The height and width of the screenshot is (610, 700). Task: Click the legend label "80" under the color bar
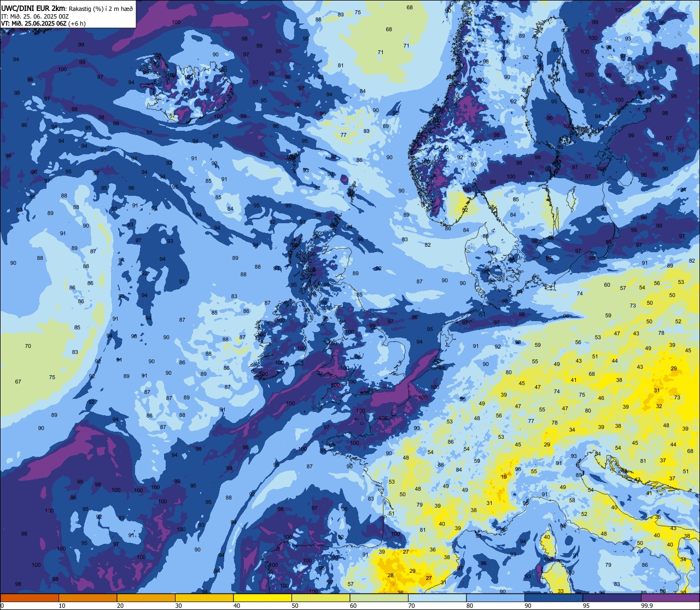(x=470, y=606)
